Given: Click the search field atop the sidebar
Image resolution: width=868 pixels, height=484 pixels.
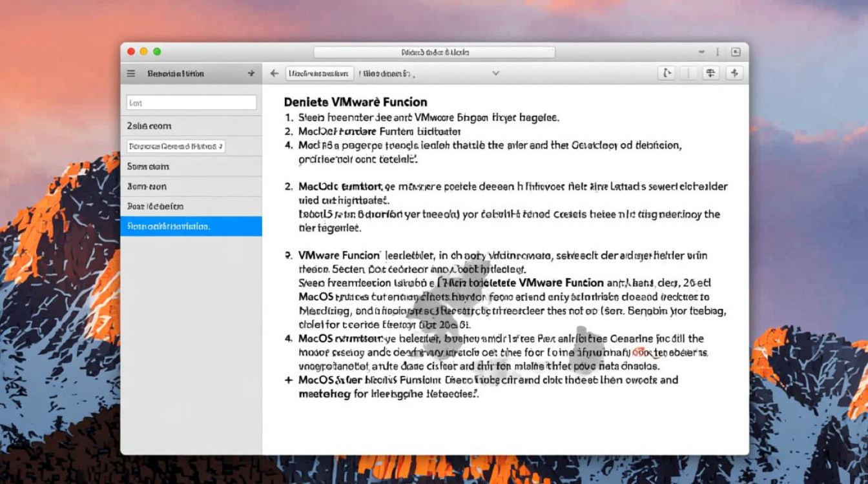Looking at the screenshot, I should coord(191,103).
